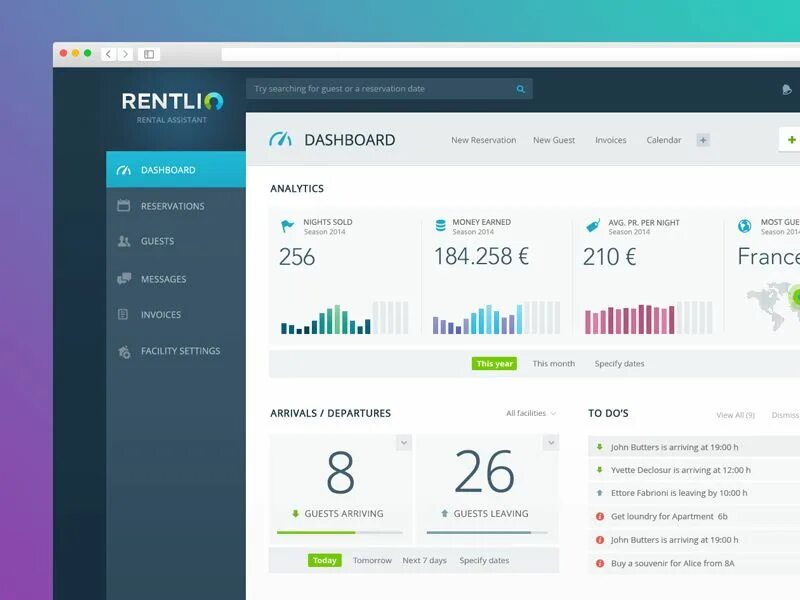Click the Guests people icon in sidebar

[x=123, y=241]
